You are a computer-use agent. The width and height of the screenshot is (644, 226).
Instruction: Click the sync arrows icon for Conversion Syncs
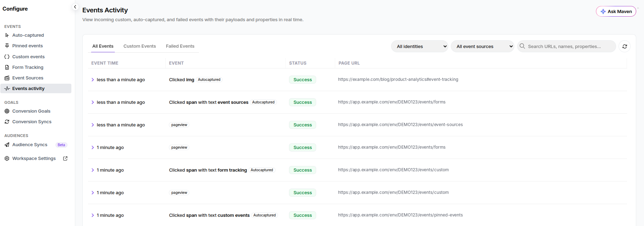[x=7, y=122]
